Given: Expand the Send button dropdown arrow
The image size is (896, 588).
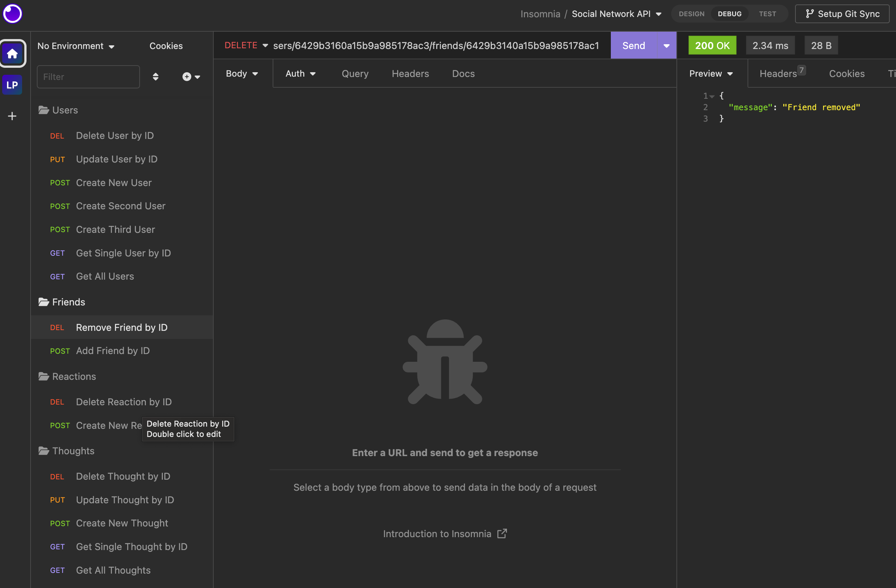Looking at the screenshot, I should click(x=666, y=45).
